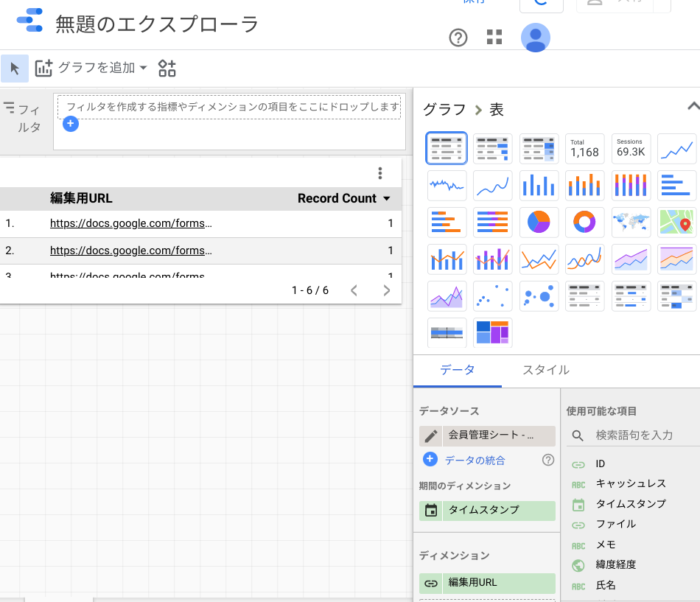700x602 pixels.
Task: Activate the selection arrow tool
Action: (15, 69)
